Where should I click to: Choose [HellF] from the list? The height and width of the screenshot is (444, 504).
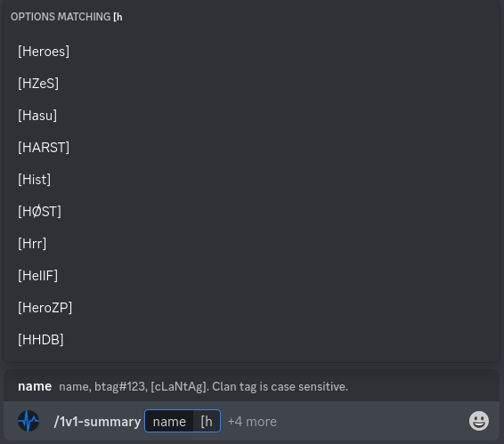251,276
